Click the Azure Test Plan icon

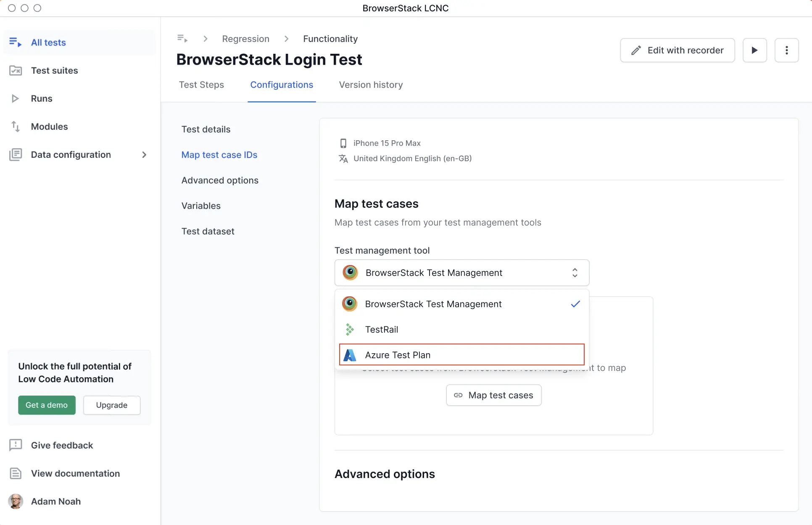(349, 354)
